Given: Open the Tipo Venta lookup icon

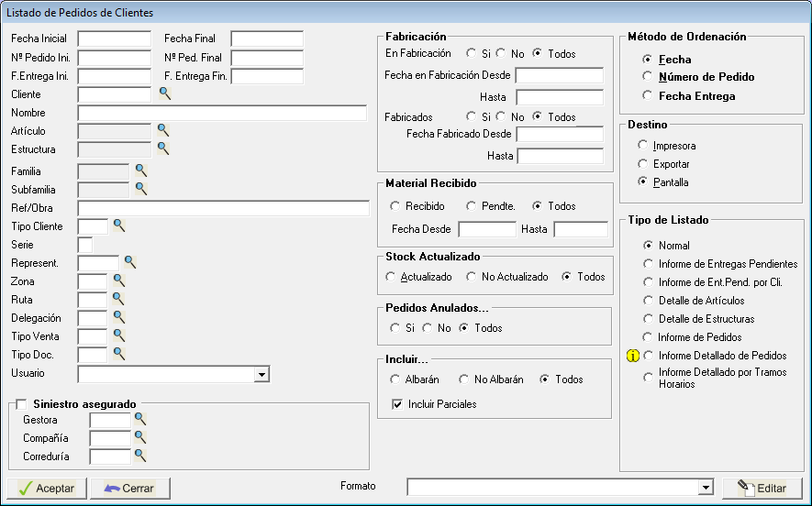Looking at the screenshot, I should click(x=118, y=335).
